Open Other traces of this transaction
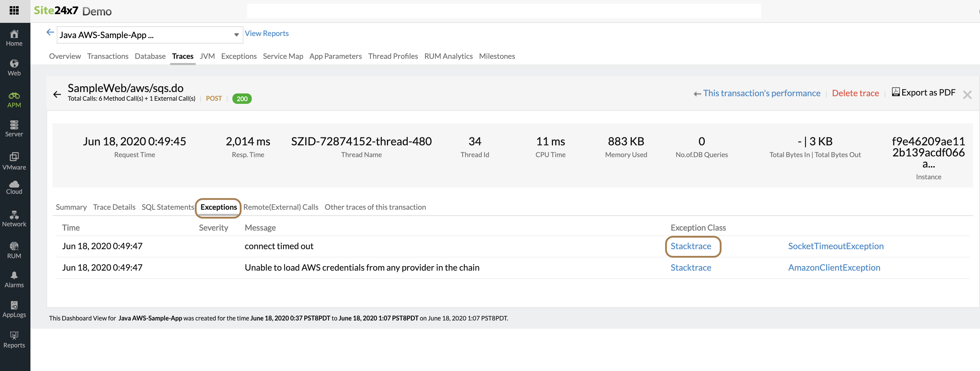This screenshot has height=371, width=980. [x=375, y=207]
